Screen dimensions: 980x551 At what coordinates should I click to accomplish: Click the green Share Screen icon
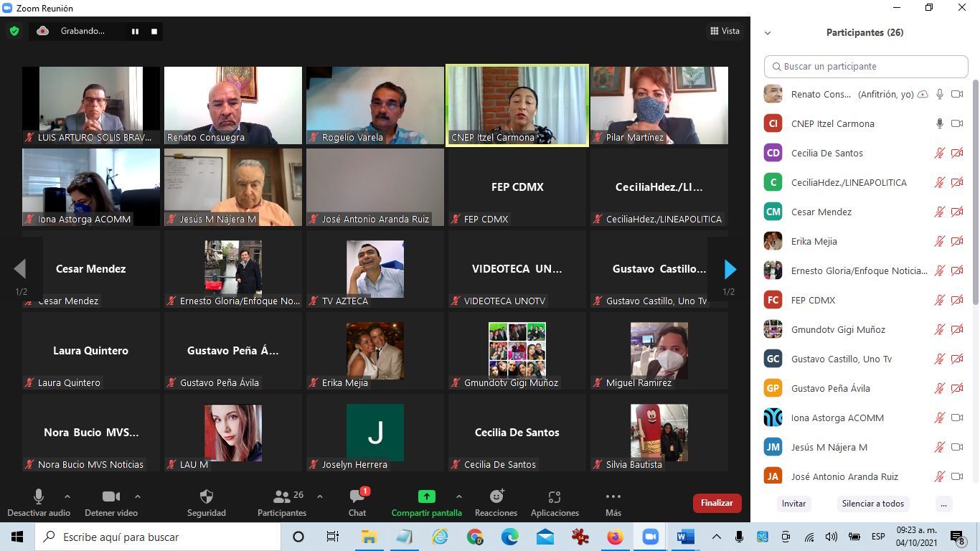[426, 496]
